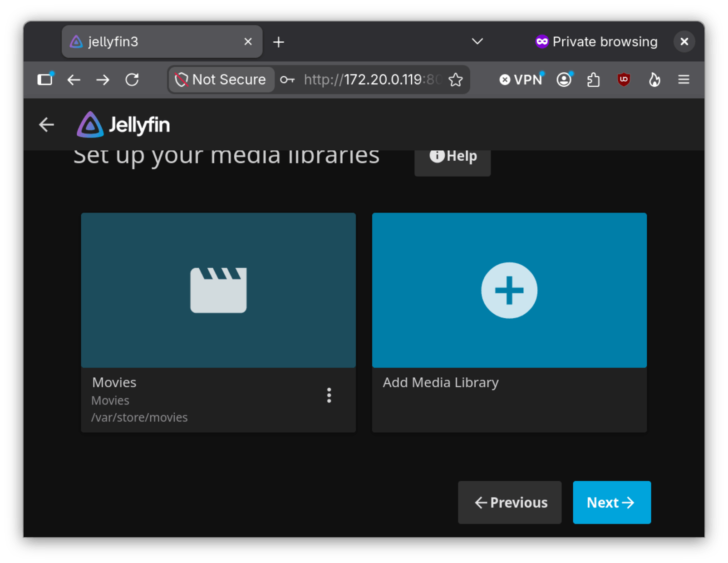Open the Movies library options menu
Image resolution: width=728 pixels, height=563 pixels.
329,395
